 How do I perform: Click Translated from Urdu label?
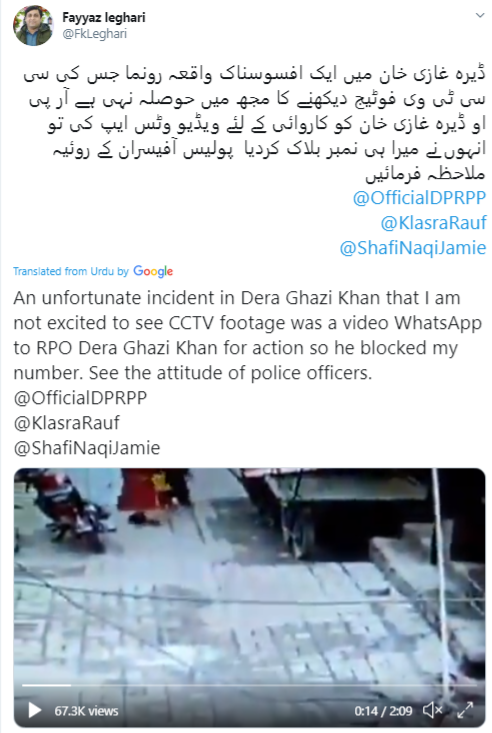point(71,271)
